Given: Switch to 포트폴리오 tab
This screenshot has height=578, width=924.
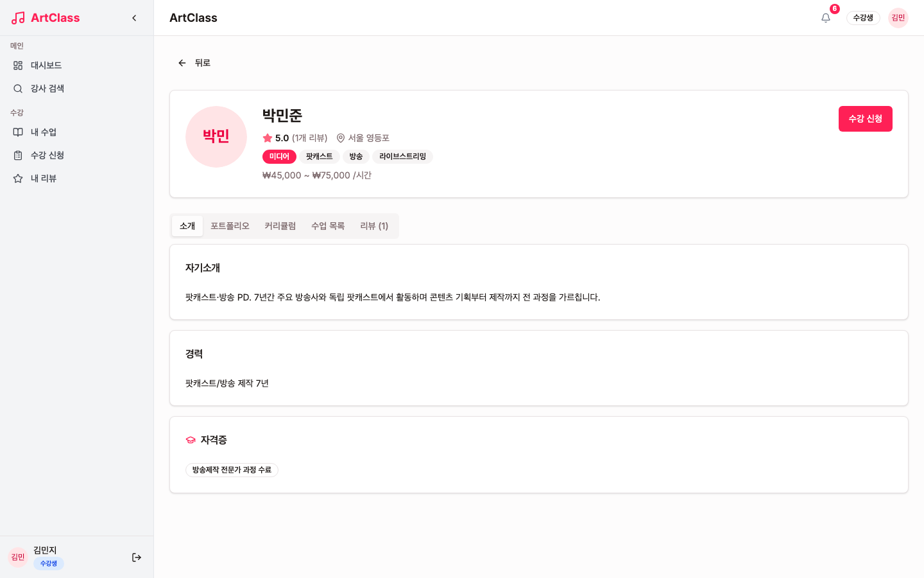Looking at the screenshot, I should point(230,226).
